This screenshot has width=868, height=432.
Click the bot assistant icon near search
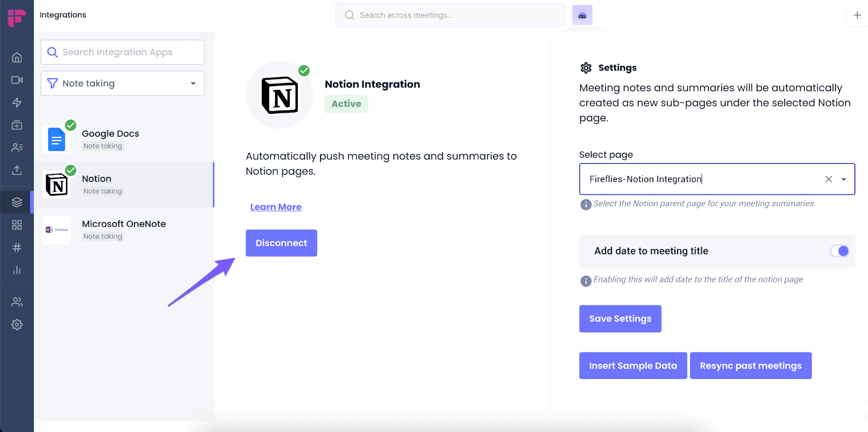582,15
